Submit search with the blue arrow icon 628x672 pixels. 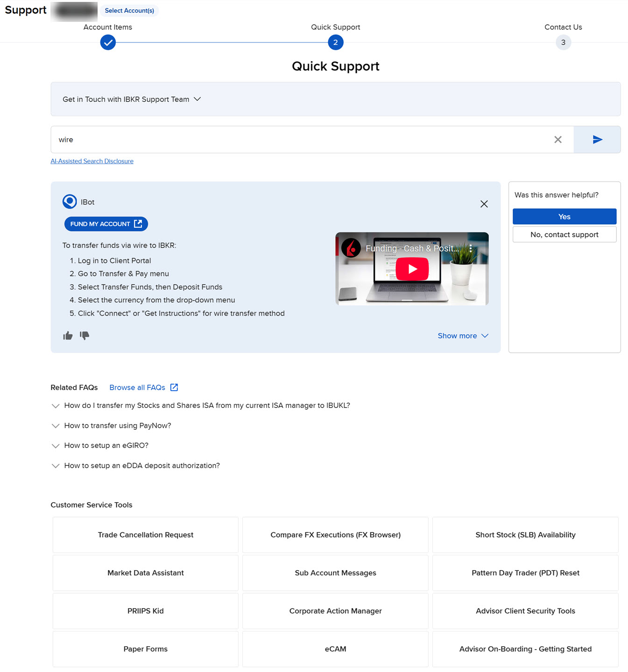pyautogui.click(x=597, y=140)
